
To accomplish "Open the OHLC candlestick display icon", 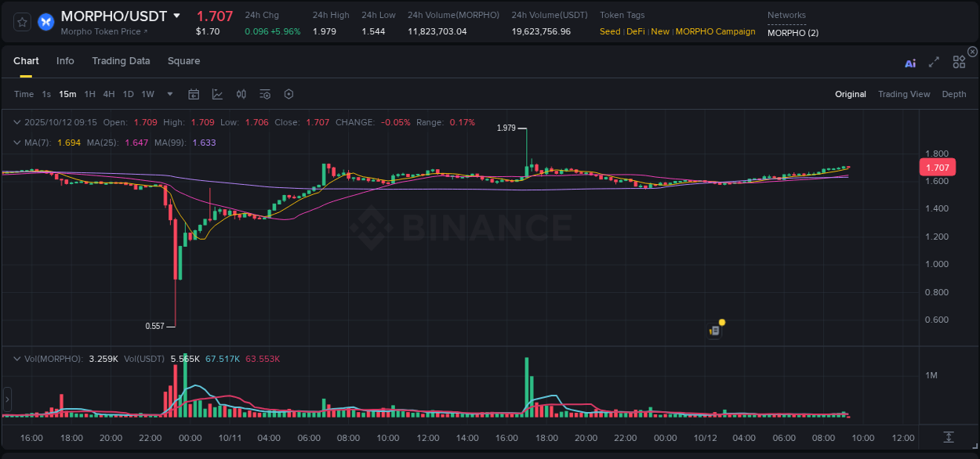I will pyautogui.click(x=241, y=94).
